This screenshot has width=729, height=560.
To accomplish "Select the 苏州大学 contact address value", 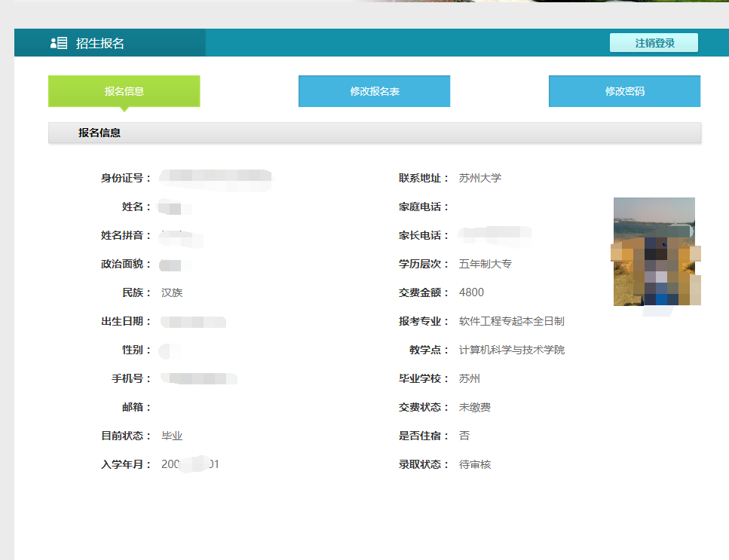I will (x=479, y=178).
